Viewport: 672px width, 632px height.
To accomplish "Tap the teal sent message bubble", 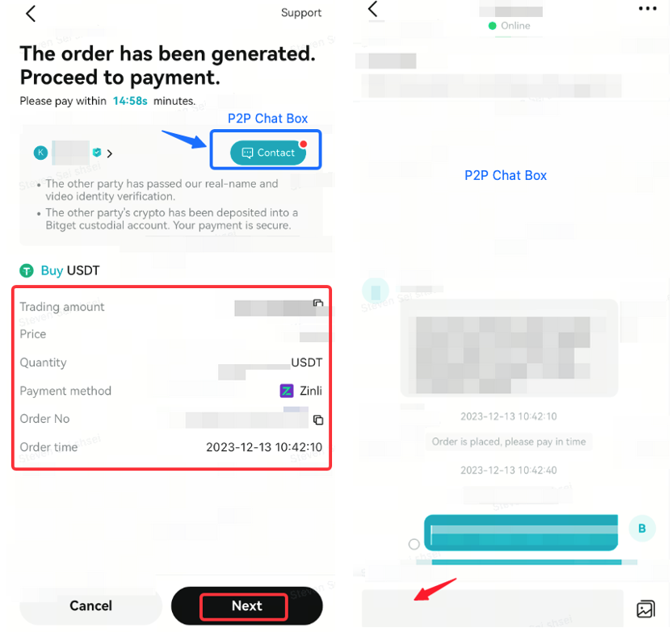I will point(521,533).
